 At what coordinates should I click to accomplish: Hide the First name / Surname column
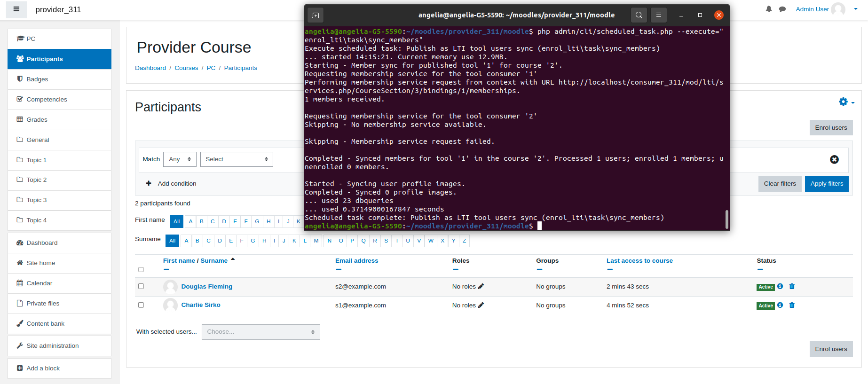pos(166,269)
